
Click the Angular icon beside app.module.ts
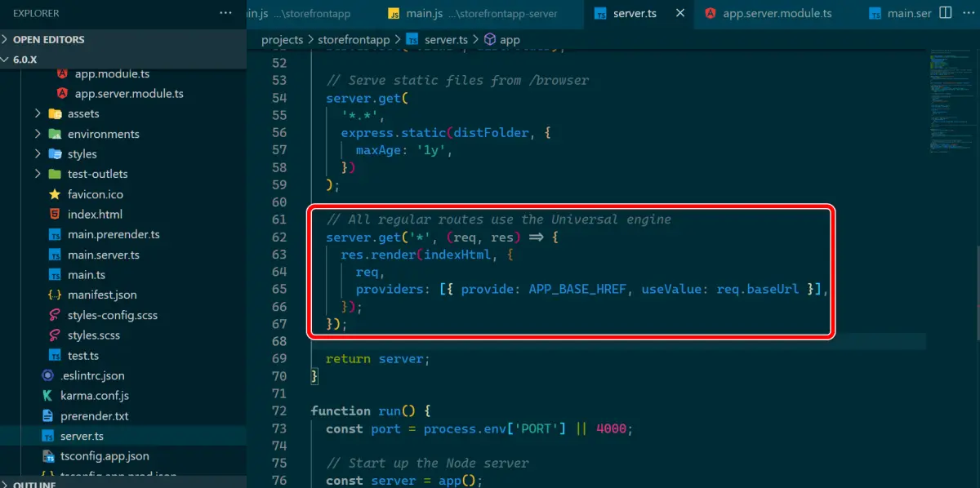coord(62,73)
